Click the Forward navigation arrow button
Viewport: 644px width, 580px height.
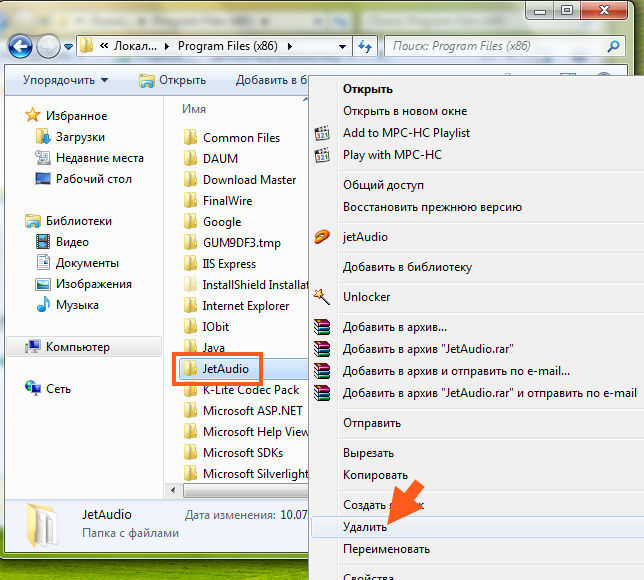coord(48,46)
